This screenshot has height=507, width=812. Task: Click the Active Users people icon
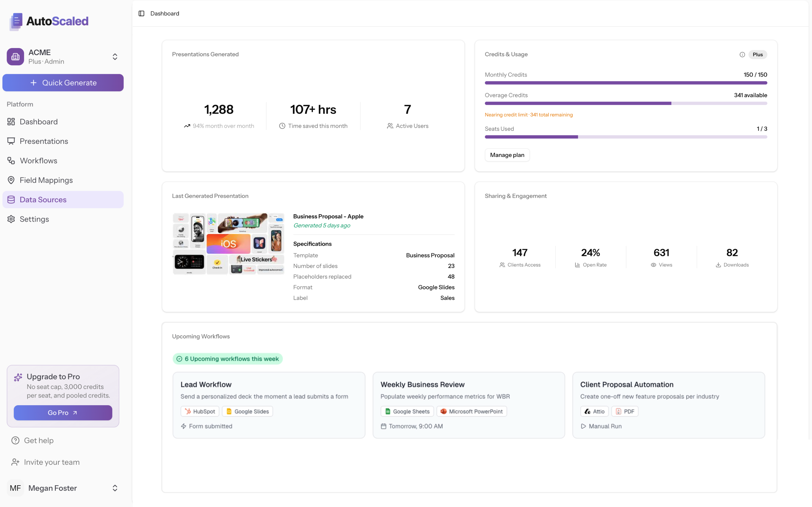pyautogui.click(x=390, y=126)
